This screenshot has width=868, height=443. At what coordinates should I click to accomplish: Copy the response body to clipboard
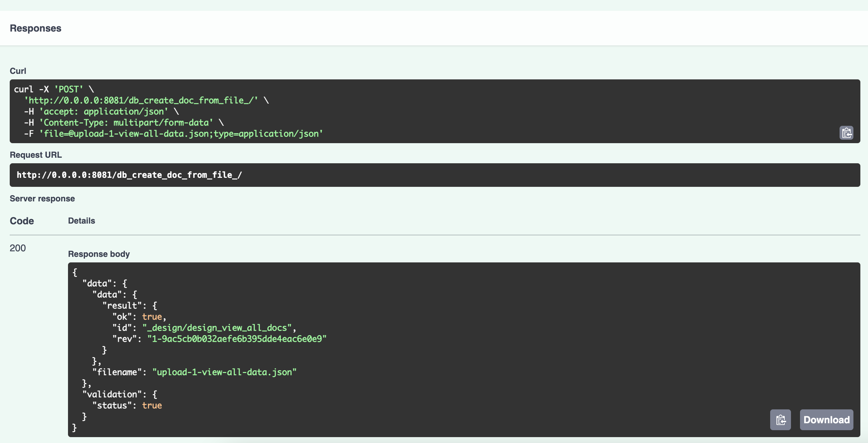[x=780, y=420]
